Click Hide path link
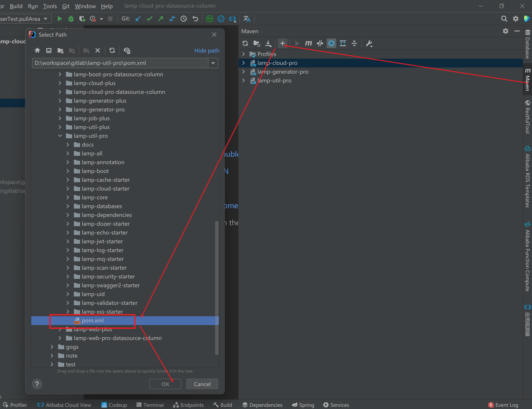The width and height of the screenshot is (532, 409). click(x=207, y=51)
